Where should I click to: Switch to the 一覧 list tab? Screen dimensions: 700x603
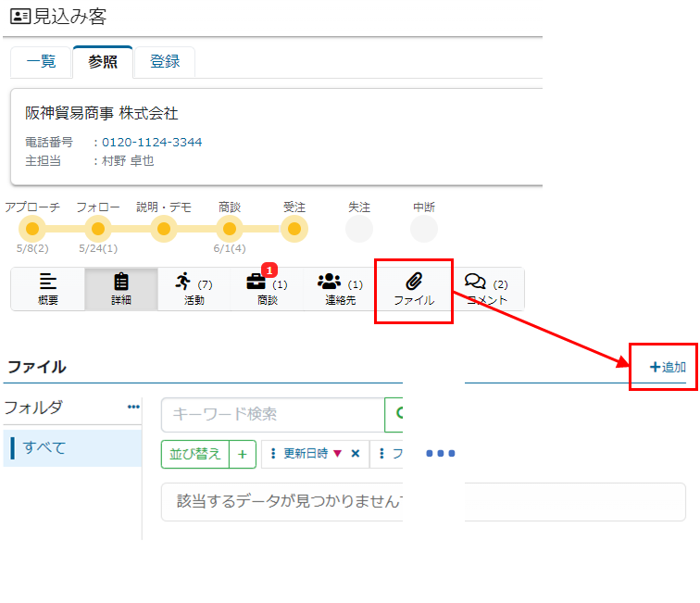(x=41, y=62)
